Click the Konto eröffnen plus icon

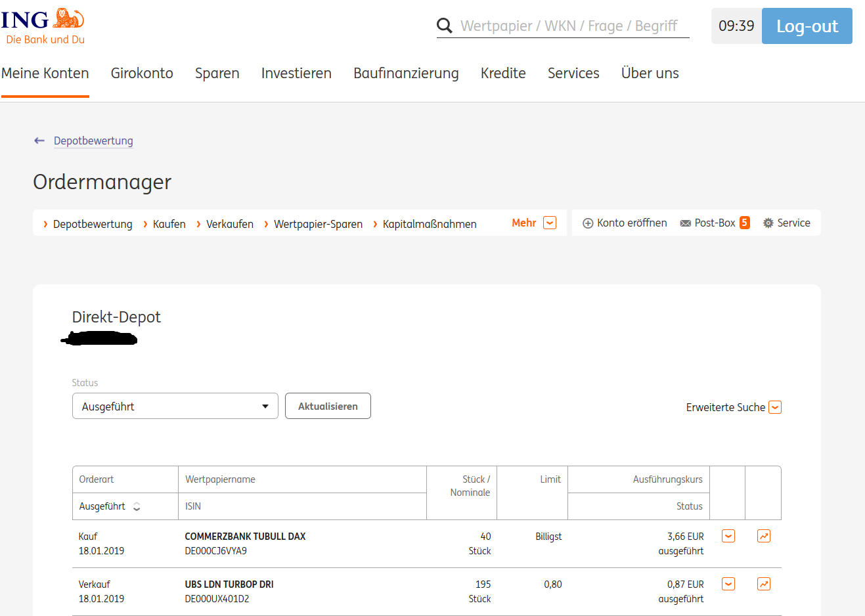588,223
